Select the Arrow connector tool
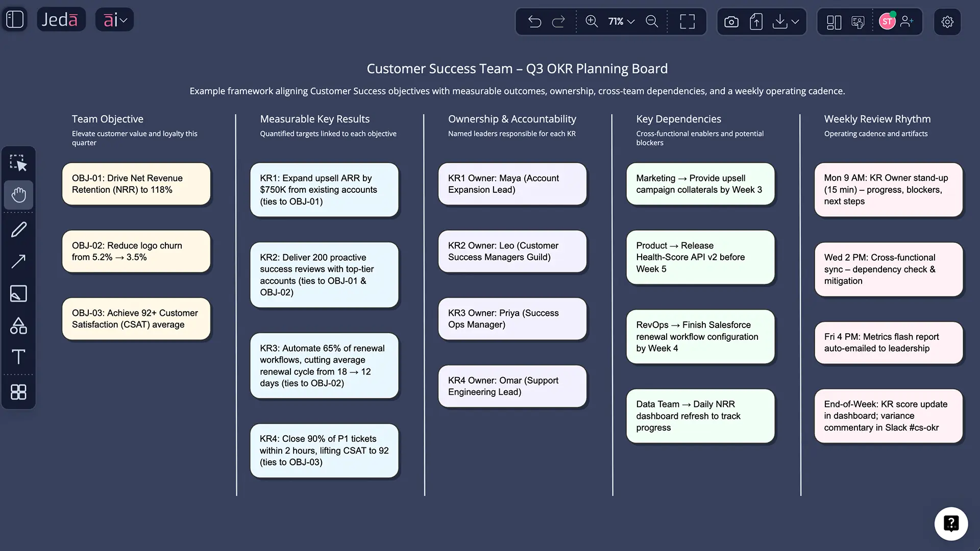This screenshot has height=551, width=980. click(18, 261)
